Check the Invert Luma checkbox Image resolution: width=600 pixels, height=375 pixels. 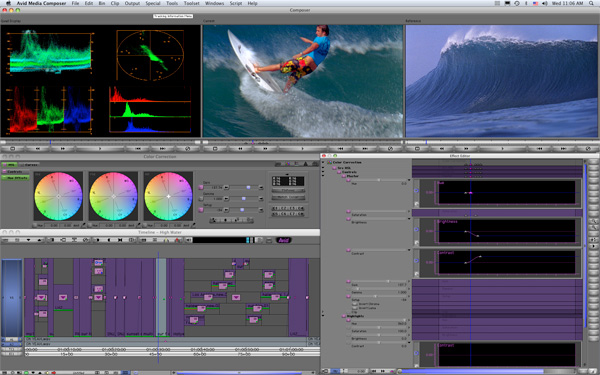pos(355,308)
